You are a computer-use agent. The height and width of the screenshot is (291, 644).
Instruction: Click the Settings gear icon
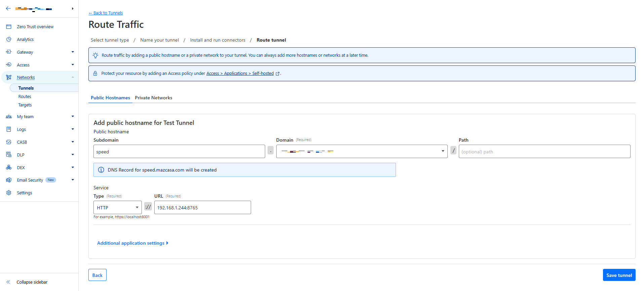[9, 193]
